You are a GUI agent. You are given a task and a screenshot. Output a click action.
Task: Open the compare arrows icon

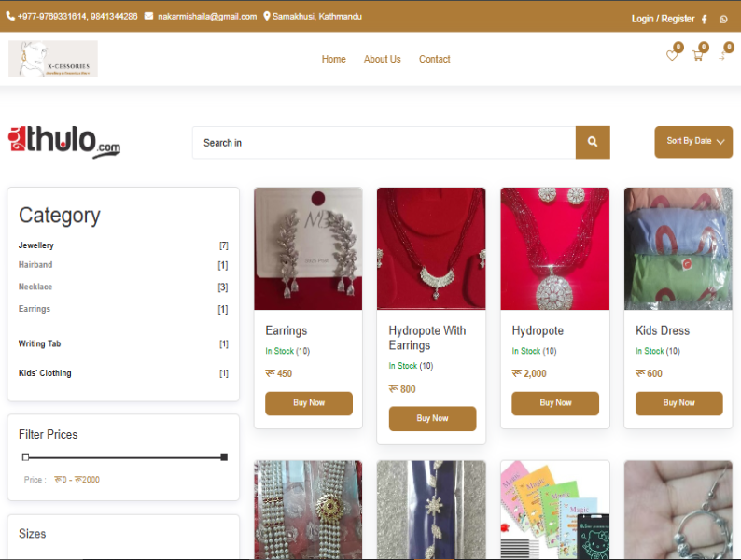721,56
